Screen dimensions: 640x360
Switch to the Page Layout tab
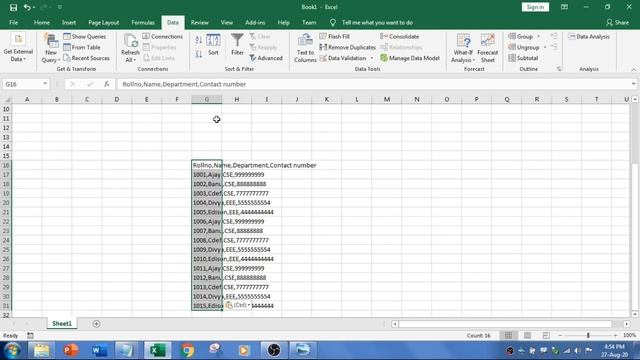(104, 22)
